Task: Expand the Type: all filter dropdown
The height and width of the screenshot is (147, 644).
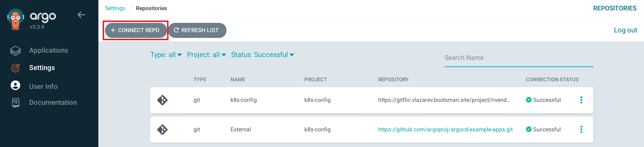Action: pyautogui.click(x=166, y=55)
